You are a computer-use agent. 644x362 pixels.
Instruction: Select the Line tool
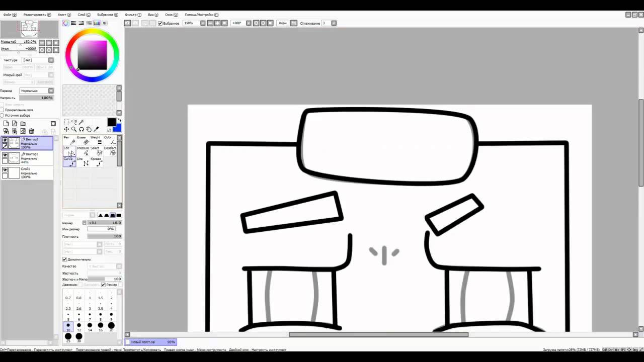(83, 161)
